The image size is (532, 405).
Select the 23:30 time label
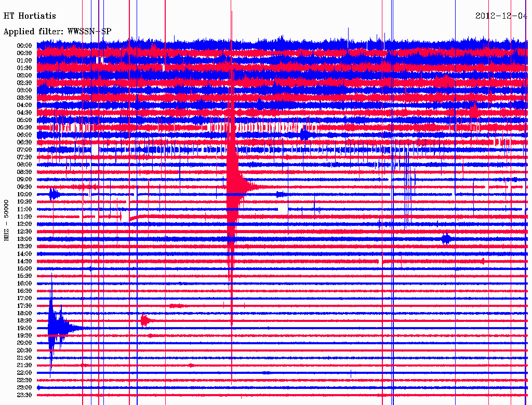[24, 395]
